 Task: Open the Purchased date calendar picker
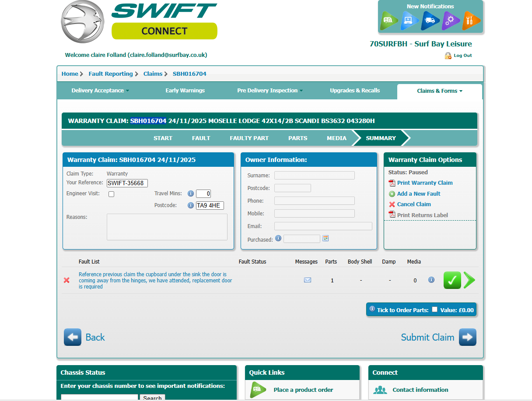[x=325, y=238]
